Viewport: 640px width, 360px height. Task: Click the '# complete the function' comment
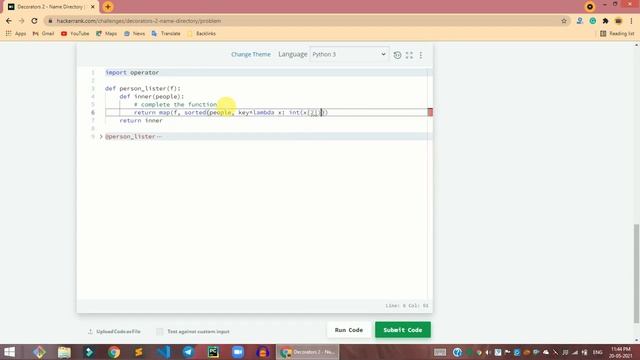[176, 104]
